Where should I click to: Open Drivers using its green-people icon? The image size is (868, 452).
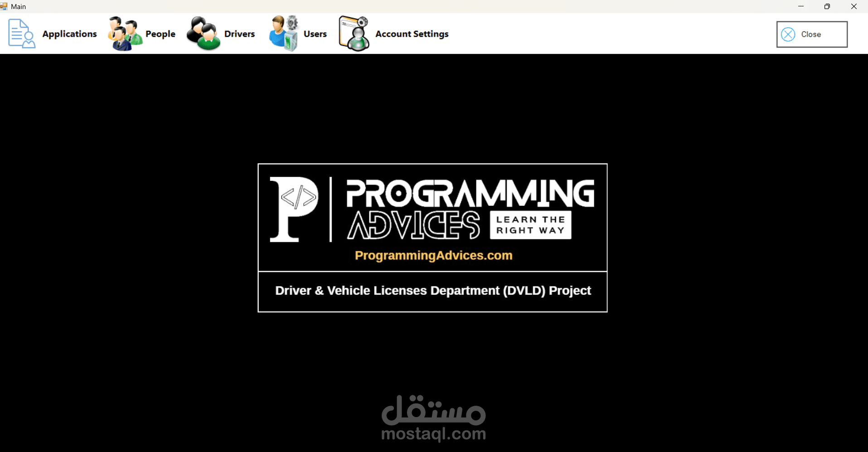click(202, 32)
